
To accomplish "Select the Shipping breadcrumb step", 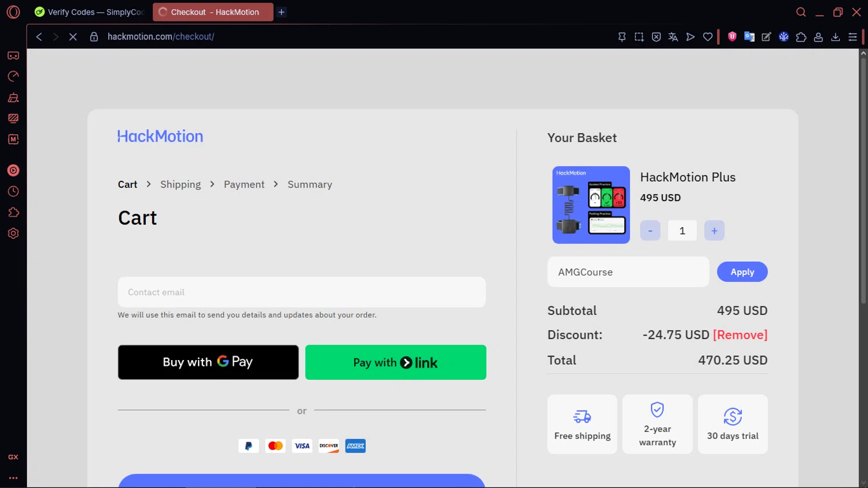I will click(x=181, y=184).
